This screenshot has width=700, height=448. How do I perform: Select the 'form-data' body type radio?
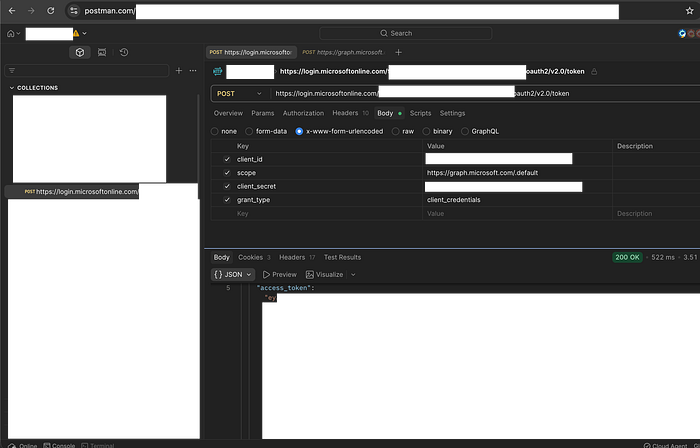click(249, 131)
